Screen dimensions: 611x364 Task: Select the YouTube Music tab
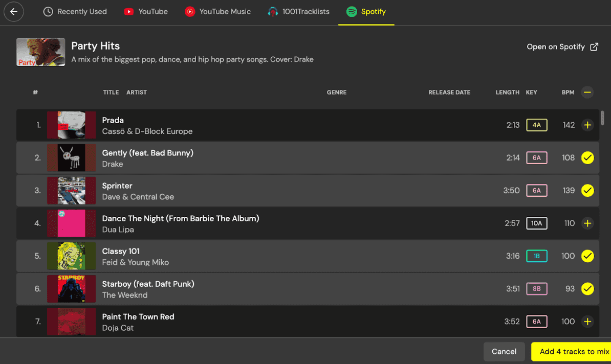pos(218,12)
